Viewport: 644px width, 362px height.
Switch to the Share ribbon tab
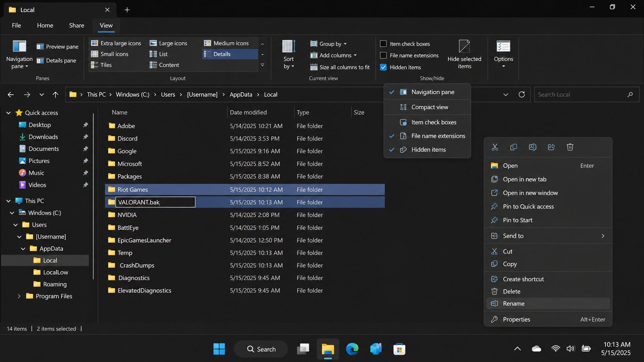77,25
